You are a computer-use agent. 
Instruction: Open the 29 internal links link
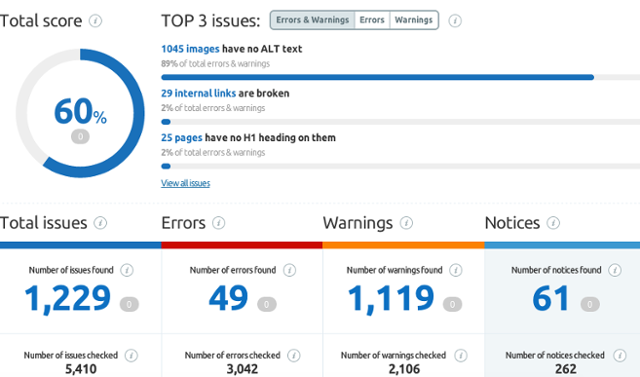pyautogui.click(x=198, y=93)
